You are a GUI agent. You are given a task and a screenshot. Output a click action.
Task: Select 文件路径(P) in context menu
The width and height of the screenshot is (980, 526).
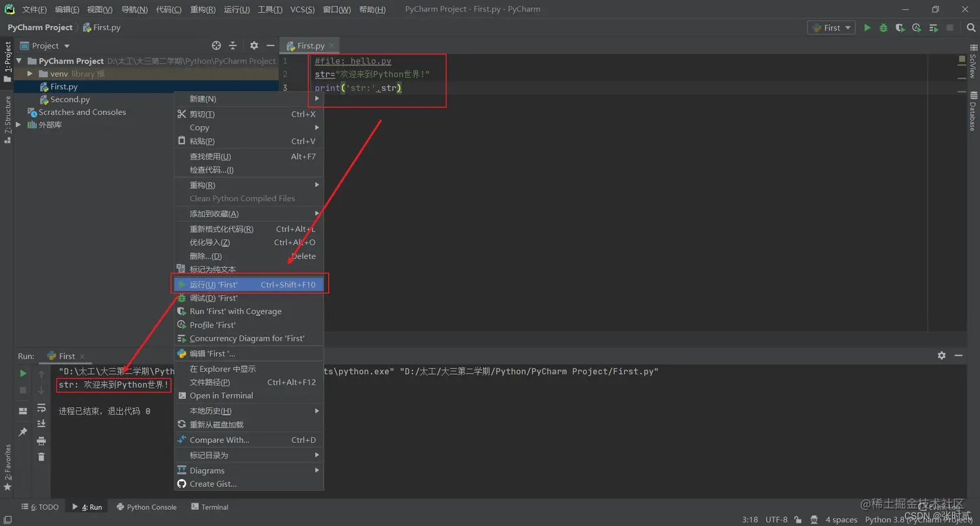click(x=249, y=382)
